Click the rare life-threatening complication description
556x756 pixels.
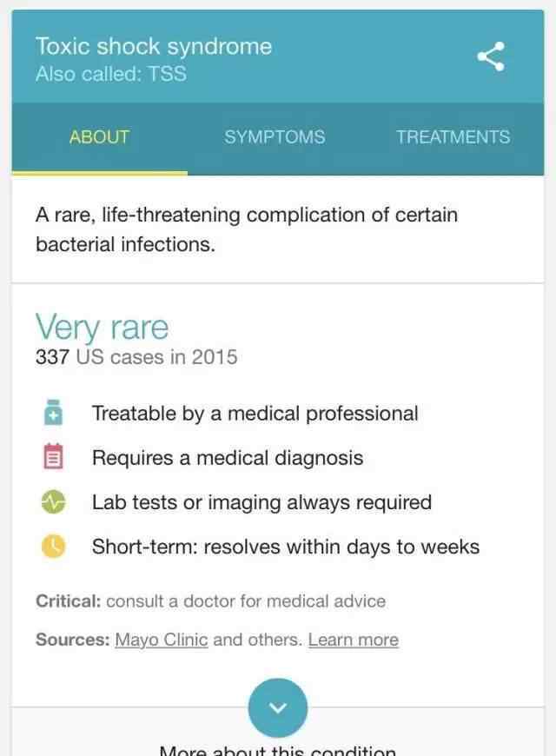(247, 229)
